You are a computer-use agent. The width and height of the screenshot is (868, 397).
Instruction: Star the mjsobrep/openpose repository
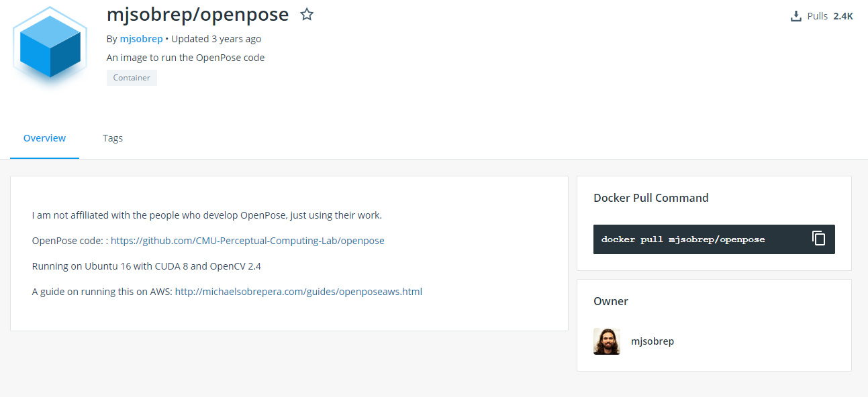[307, 14]
